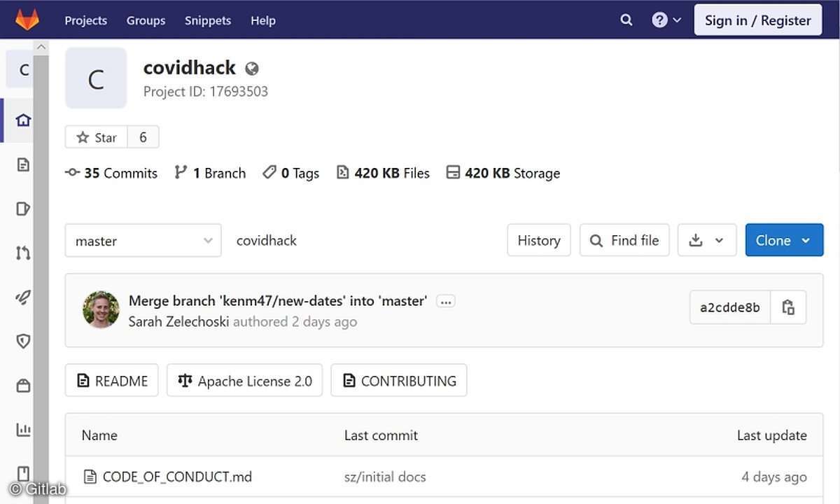The width and height of the screenshot is (840, 504).
Task: Click the GitLab fox logo
Action: click(x=27, y=20)
